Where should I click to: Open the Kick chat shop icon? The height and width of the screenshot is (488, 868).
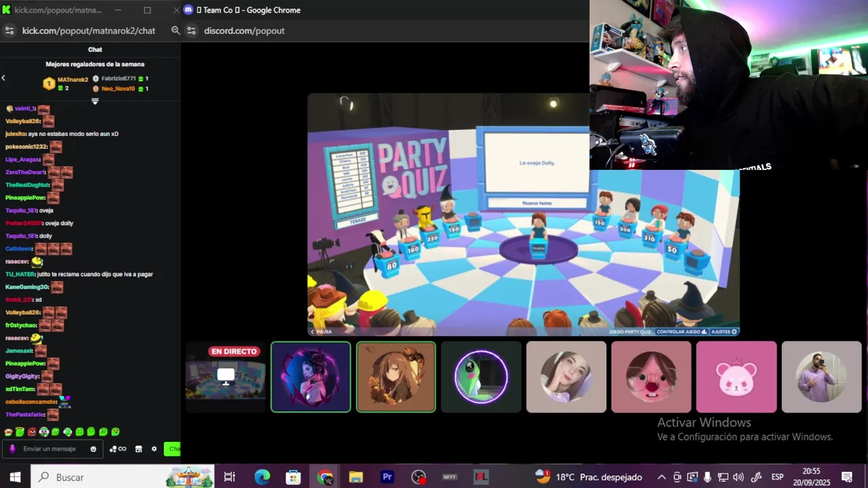tap(138, 449)
